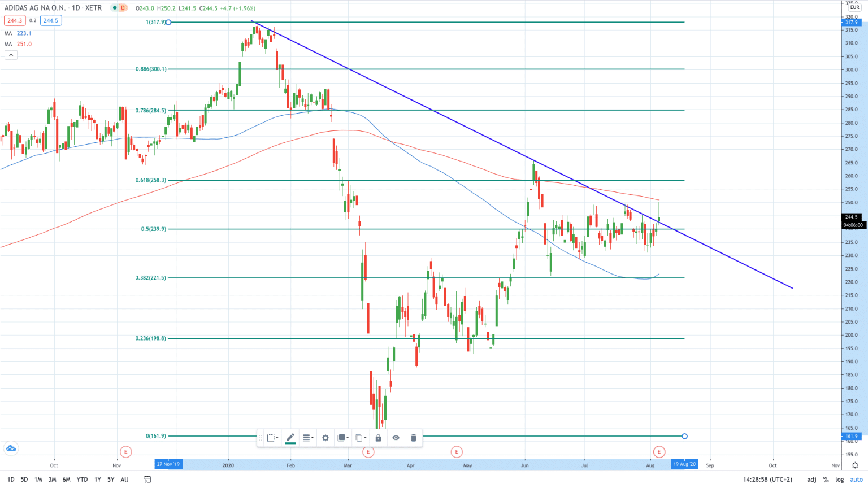Click the 0.5(239.9) Fibonacci level label
This screenshot has width=868, height=488.
point(154,229)
